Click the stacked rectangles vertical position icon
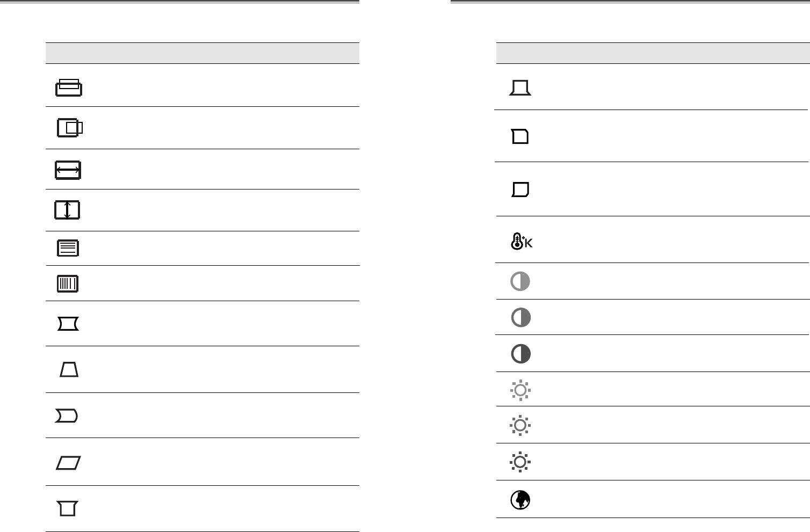 pyautogui.click(x=69, y=88)
